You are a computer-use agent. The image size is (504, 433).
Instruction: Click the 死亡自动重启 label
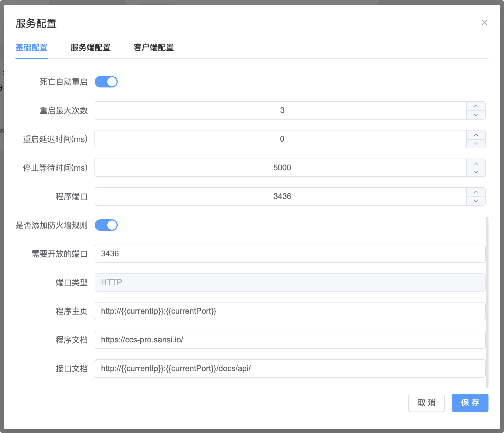[x=63, y=82]
